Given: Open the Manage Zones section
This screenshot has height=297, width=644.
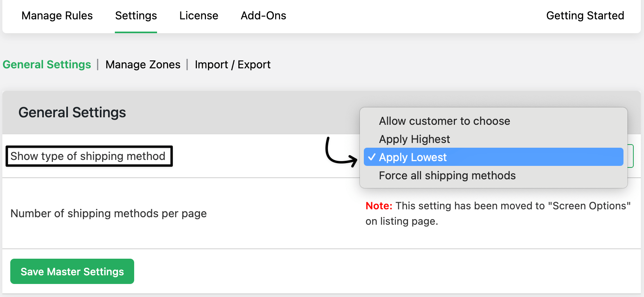Looking at the screenshot, I should (x=143, y=64).
